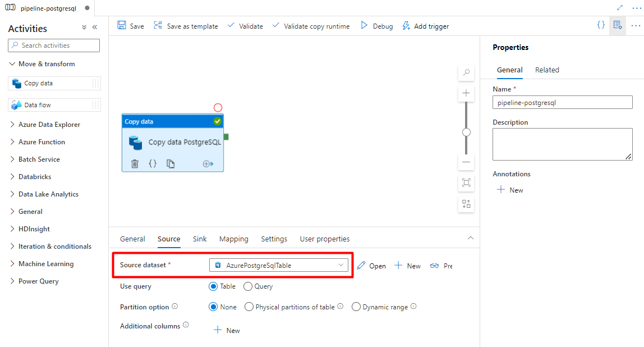Screen dimensions: 644x347
Task: Delete the Copy data activity trash icon
Action: [135, 163]
